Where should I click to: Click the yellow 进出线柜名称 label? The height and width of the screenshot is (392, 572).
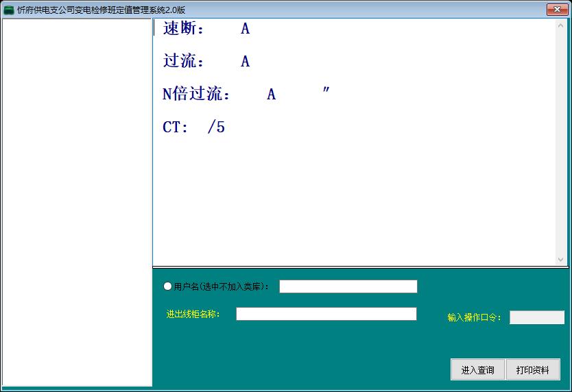coord(193,315)
